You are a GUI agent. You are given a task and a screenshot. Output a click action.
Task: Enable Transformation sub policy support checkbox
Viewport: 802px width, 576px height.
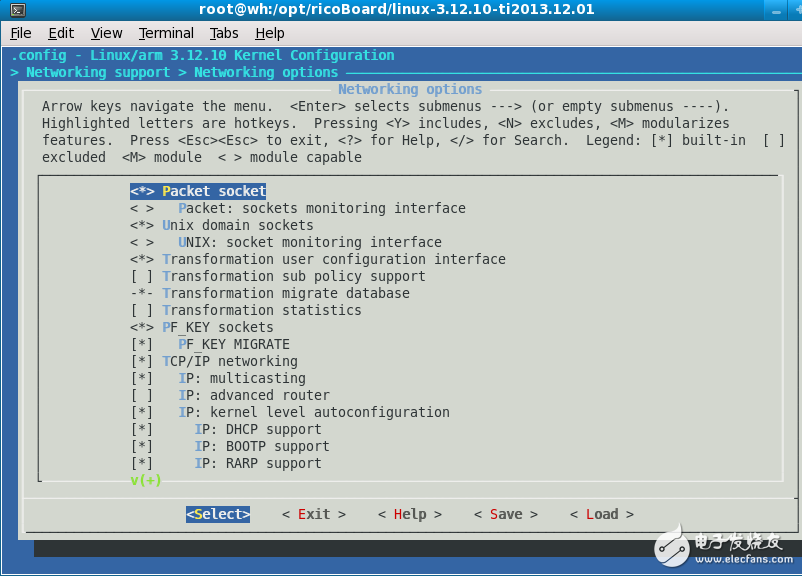[x=142, y=276]
